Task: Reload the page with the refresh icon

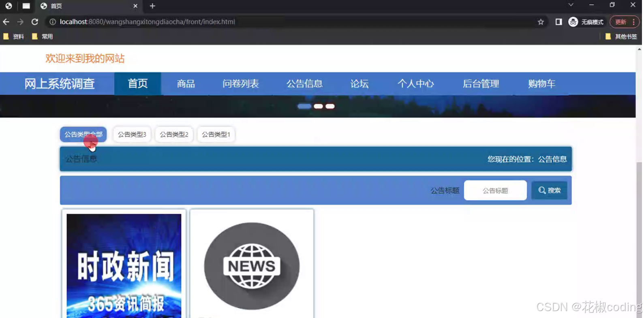Action: coord(35,22)
